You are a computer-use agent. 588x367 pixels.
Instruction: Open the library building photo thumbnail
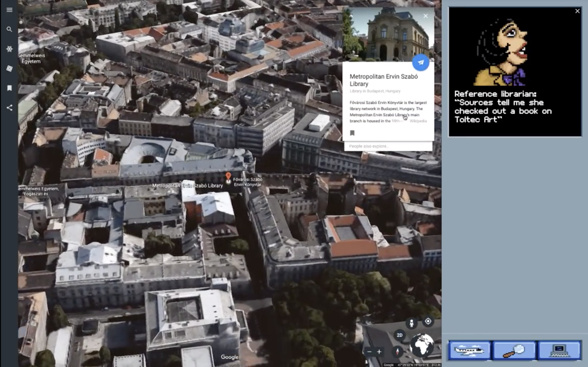coord(388,34)
